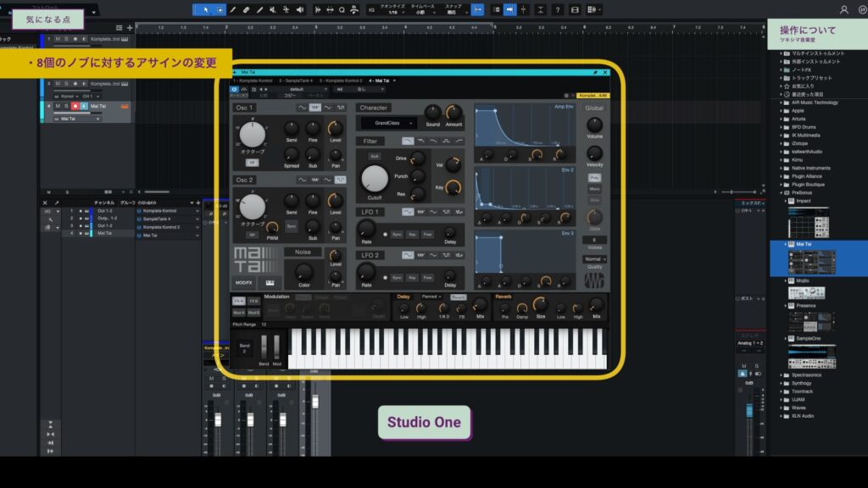Click the Voices count field
Screen dimensions: 868x488
pyautogui.click(x=594, y=240)
